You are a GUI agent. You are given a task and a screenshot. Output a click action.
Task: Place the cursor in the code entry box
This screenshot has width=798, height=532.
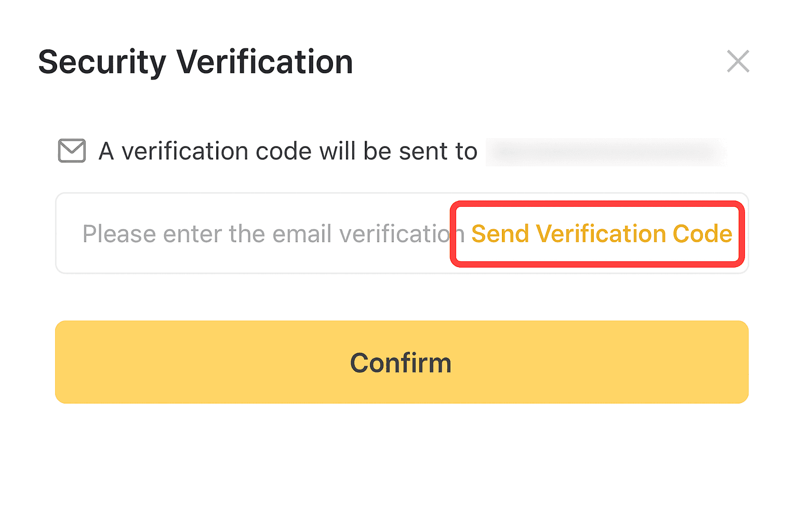point(260,234)
